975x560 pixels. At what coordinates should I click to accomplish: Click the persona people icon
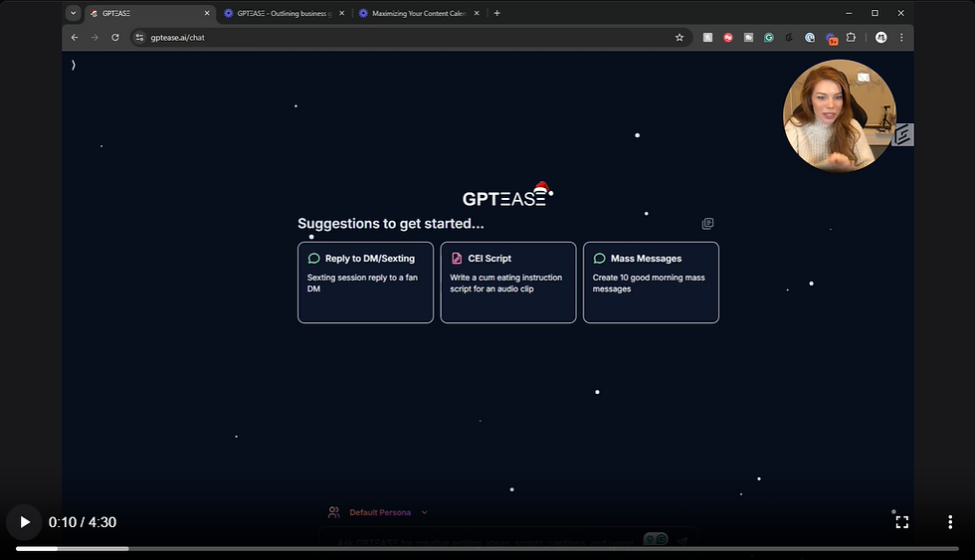[334, 512]
